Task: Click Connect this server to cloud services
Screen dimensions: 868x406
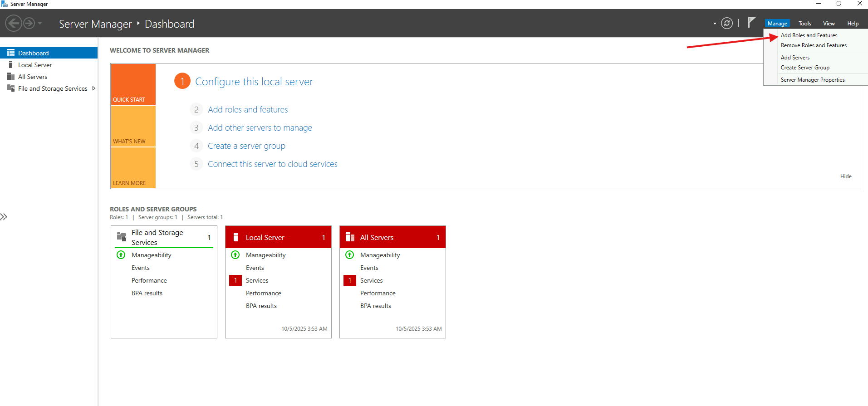Action: click(273, 164)
